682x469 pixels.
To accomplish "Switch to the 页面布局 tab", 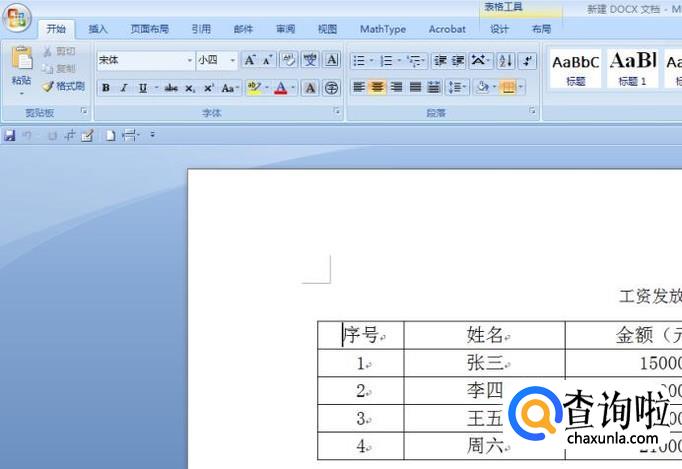I will [x=149, y=29].
